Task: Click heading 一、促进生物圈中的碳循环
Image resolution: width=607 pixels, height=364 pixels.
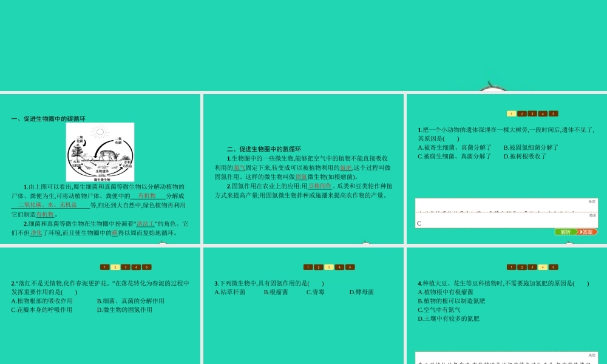Action: point(49,119)
